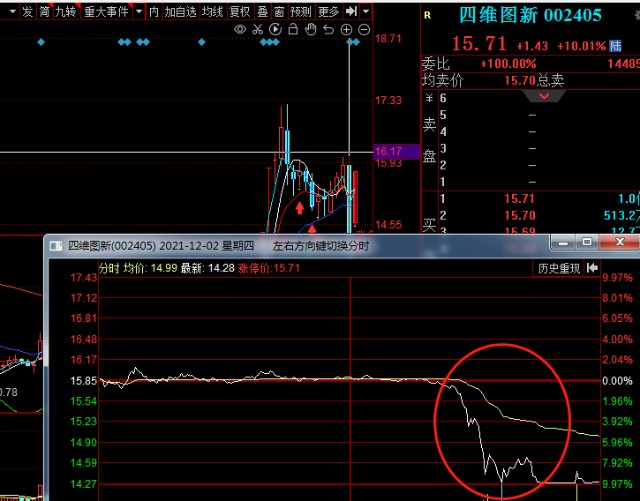Click the jump-to-end arrow icon in toolbar

351,11
